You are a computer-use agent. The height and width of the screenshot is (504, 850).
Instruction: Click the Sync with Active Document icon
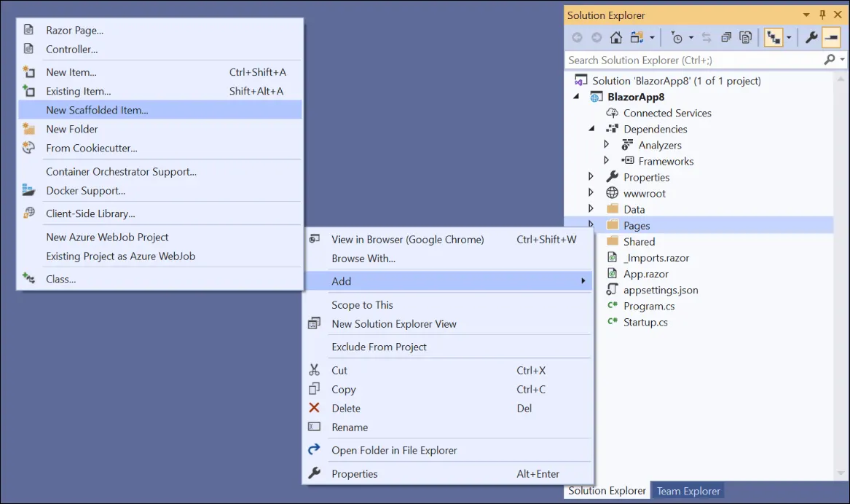coord(707,36)
